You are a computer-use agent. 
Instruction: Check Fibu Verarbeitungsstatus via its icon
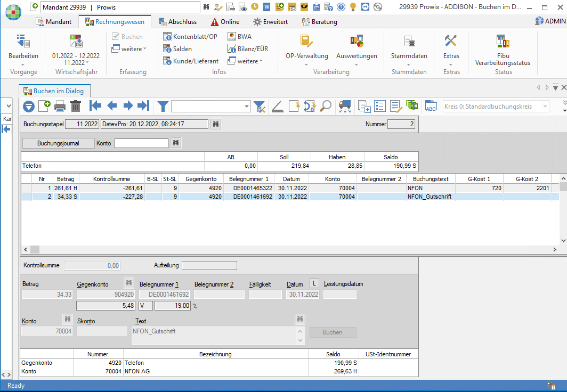[501, 51]
